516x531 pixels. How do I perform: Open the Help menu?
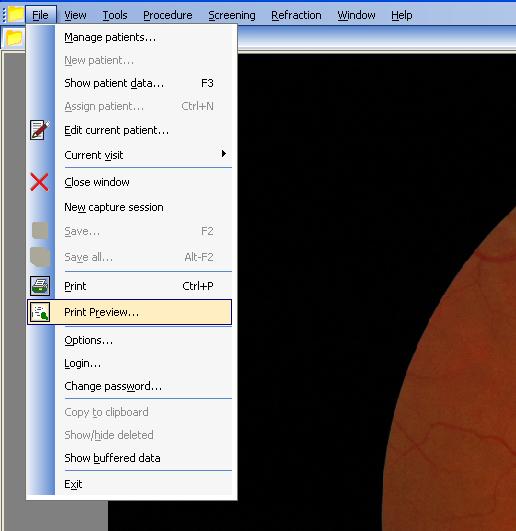[x=402, y=15]
